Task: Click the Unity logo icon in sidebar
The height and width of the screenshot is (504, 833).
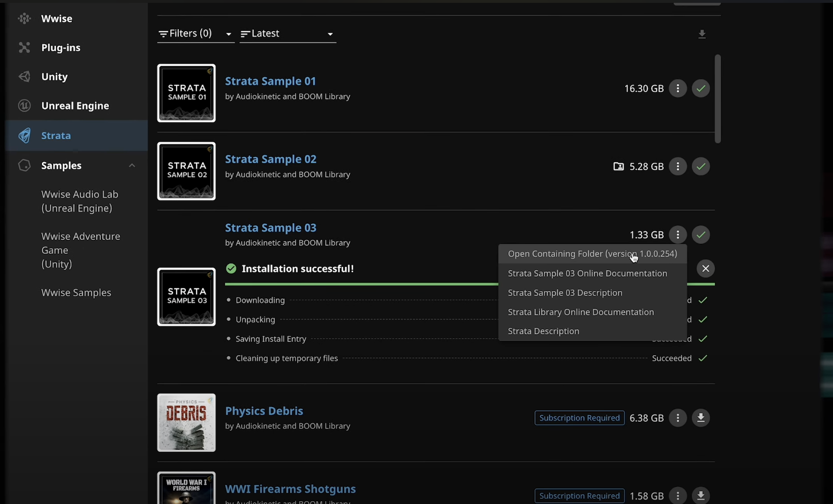Action: (x=24, y=77)
